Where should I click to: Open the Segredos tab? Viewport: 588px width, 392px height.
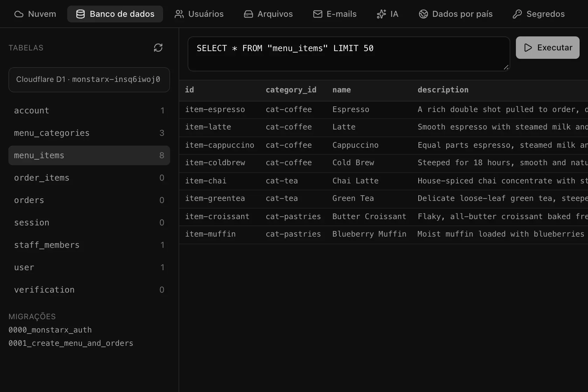click(539, 14)
